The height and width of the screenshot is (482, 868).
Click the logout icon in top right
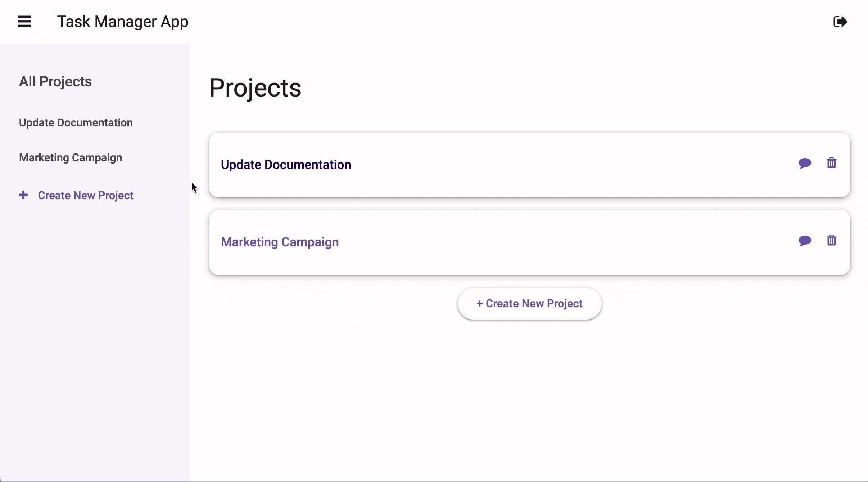point(841,22)
